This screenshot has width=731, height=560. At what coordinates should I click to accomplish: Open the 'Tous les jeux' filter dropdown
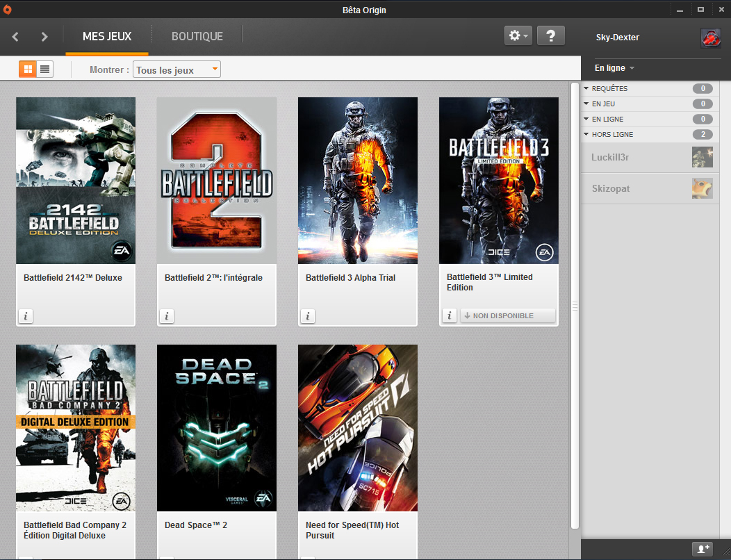point(176,69)
